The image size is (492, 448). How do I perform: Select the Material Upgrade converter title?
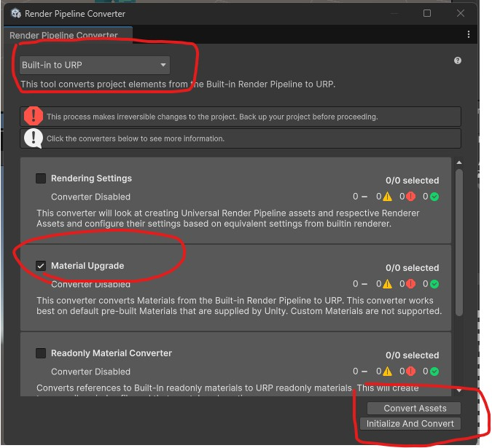point(87,266)
